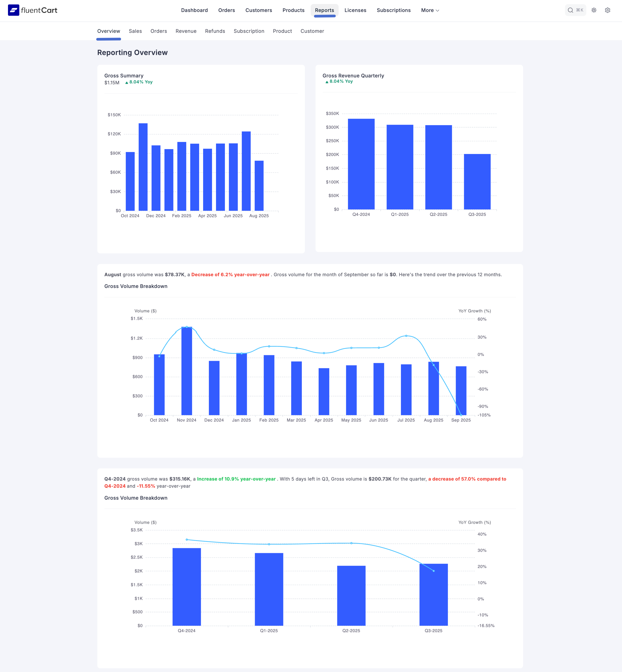Expand the More dropdown menu

pos(430,10)
